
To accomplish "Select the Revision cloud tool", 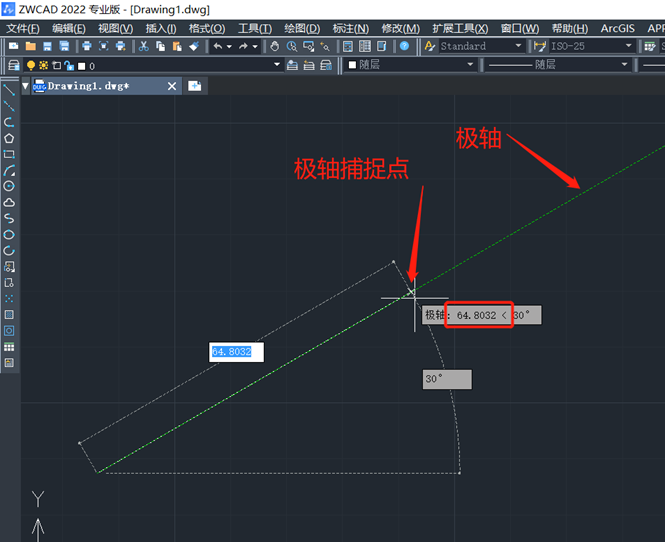I will point(9,202).
